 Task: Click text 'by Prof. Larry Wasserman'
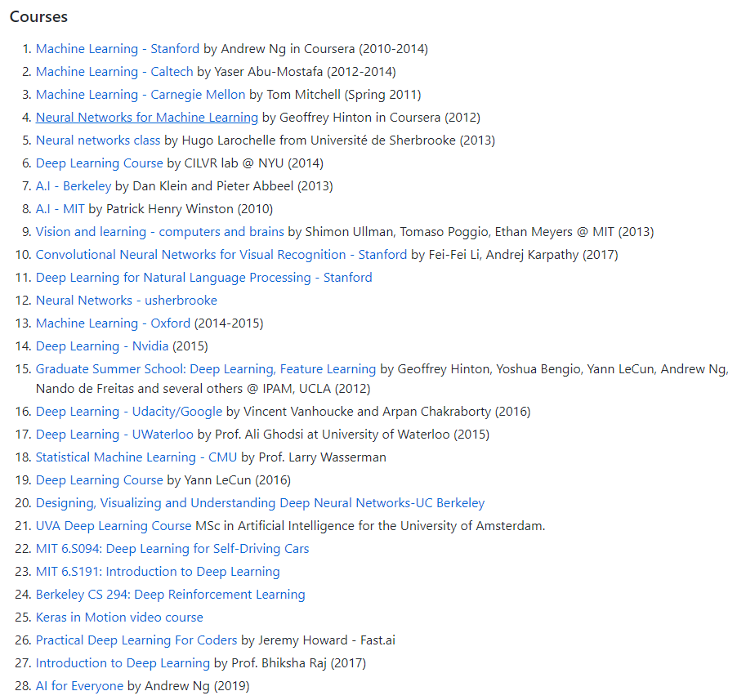pos(314,457)
